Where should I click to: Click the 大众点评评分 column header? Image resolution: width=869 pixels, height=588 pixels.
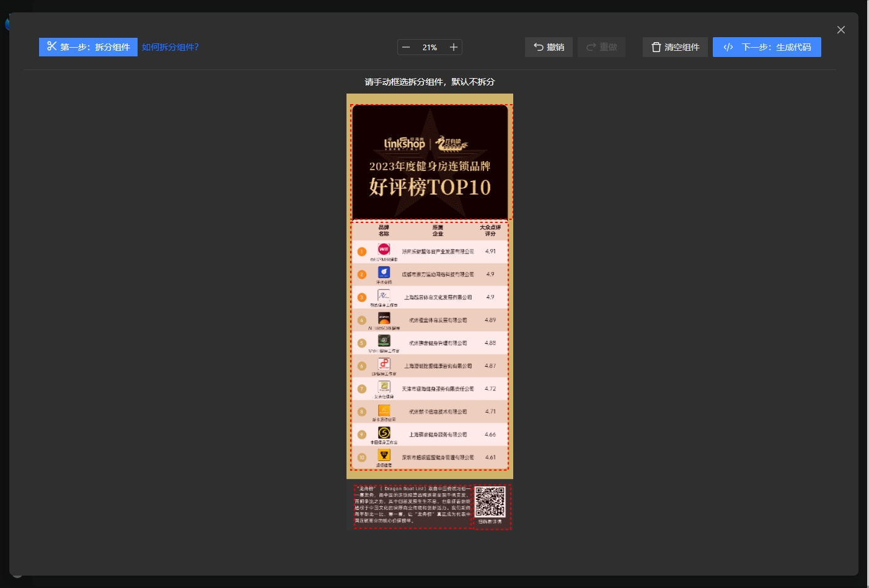(x=490, y=230)
